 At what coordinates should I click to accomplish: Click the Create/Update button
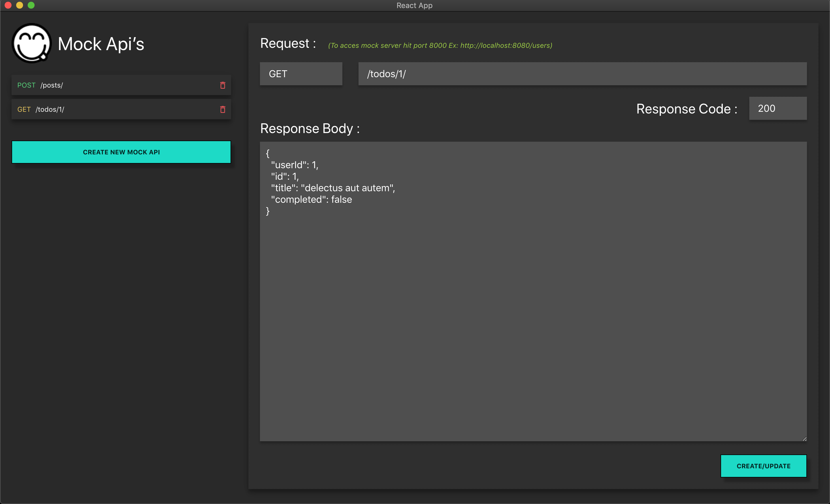(763, 466)
